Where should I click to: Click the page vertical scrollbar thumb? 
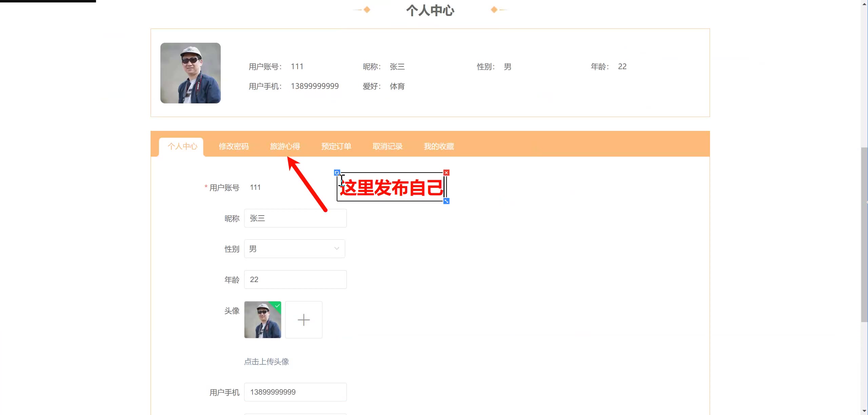coord(864,234)
